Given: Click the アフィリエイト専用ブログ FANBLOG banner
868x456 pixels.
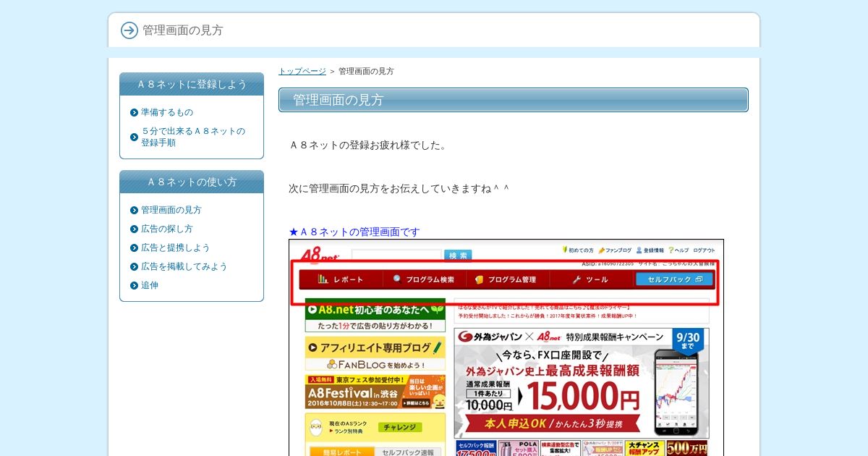Looking at the screenshot, I should coord(375,354).
